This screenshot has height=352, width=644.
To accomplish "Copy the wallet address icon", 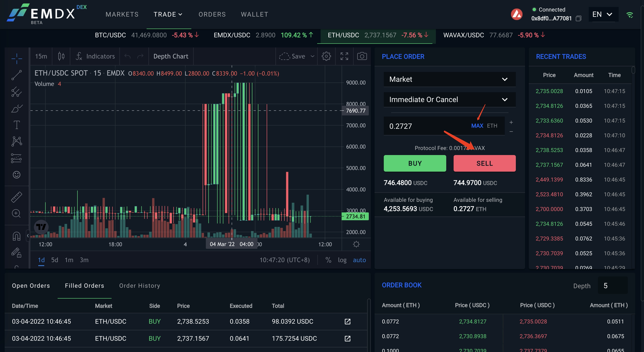I will coord(578,18).
